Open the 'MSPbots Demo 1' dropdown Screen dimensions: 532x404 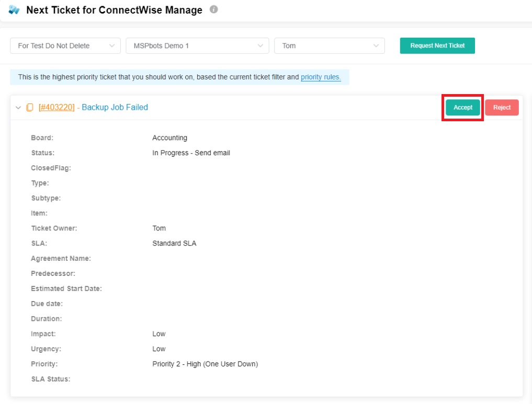(197, 46)
